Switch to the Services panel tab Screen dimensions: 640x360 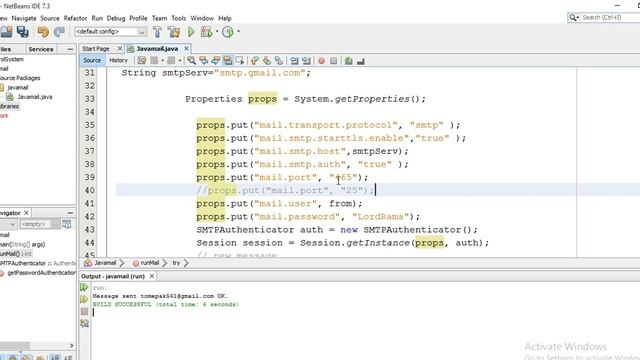coord(41,49)
